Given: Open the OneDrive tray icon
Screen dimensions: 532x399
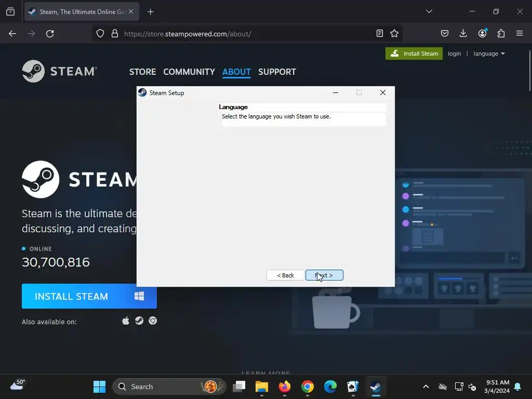Looking at the screenshot, I should (x=443, y=387).
